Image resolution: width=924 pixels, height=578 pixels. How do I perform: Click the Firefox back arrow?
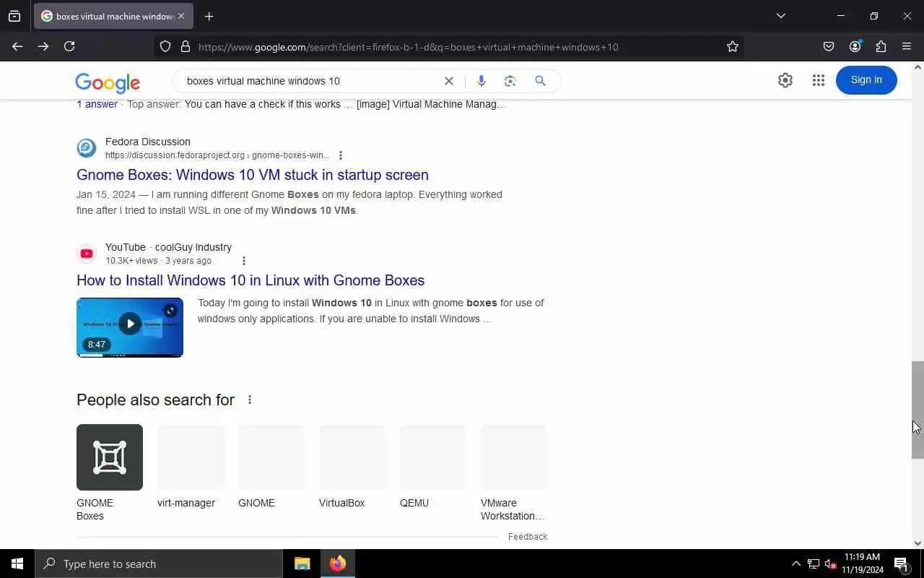click(x=17, y=46)
